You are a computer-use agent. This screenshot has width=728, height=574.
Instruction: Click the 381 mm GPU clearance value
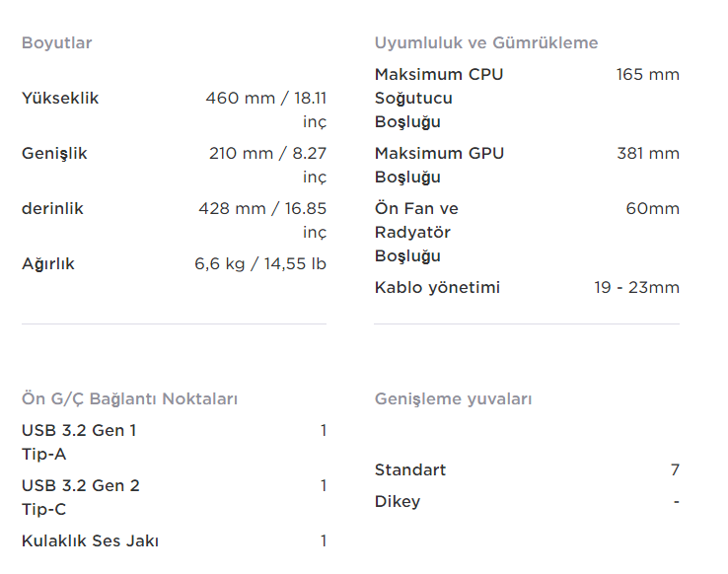647,154
